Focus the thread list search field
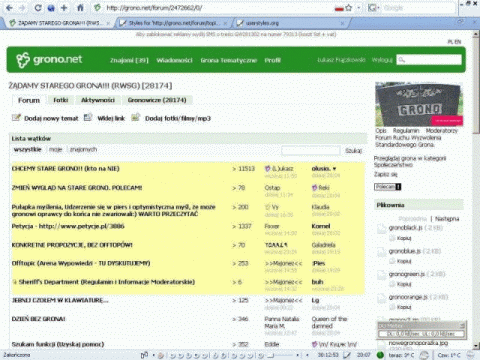 click(x=311, y=151)
